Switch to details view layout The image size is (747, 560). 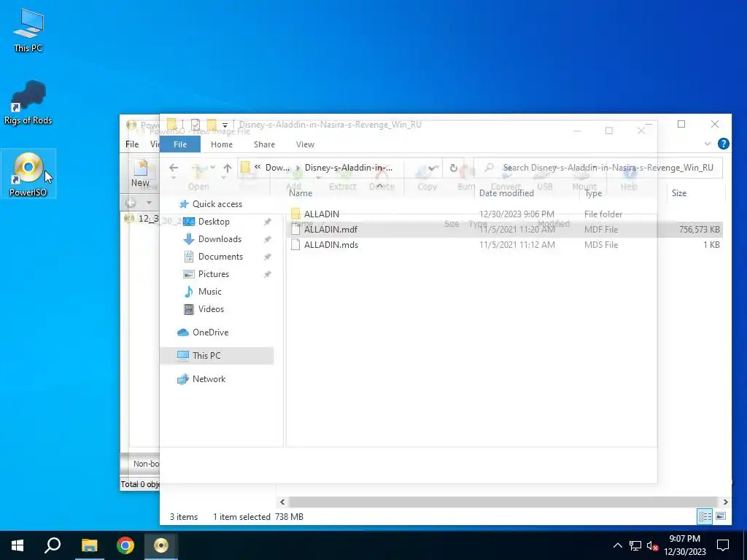[705, 516]
